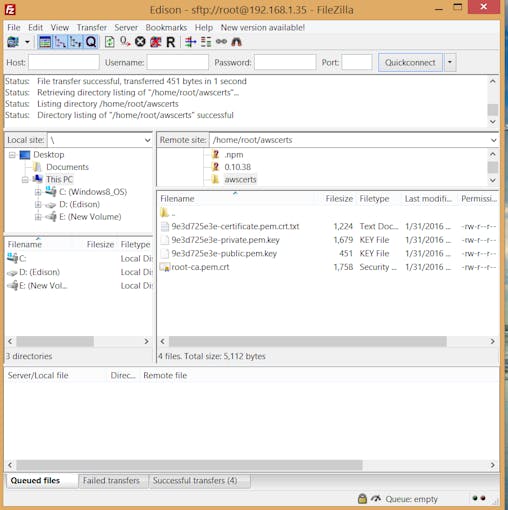Toggle message log display icon
The width and height of the screenshot is (508, 510).
point(45,42)
